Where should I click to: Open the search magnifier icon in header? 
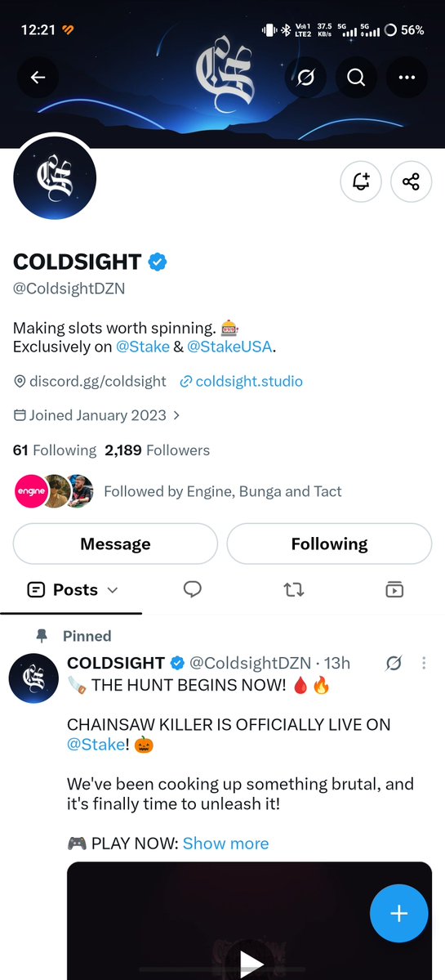pyautogui.click(x=356, y=78)
